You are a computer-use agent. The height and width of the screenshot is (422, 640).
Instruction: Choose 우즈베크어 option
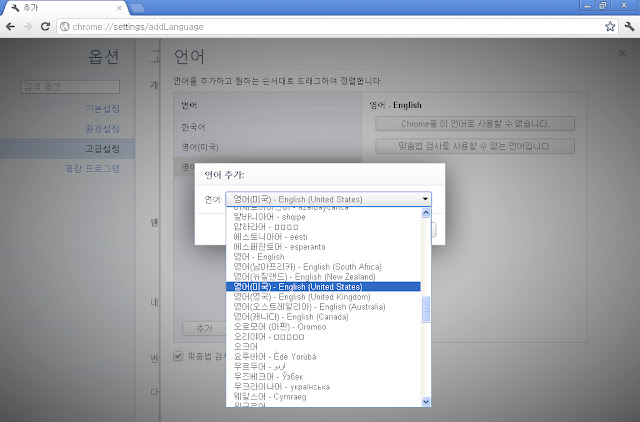pos(323,377)
